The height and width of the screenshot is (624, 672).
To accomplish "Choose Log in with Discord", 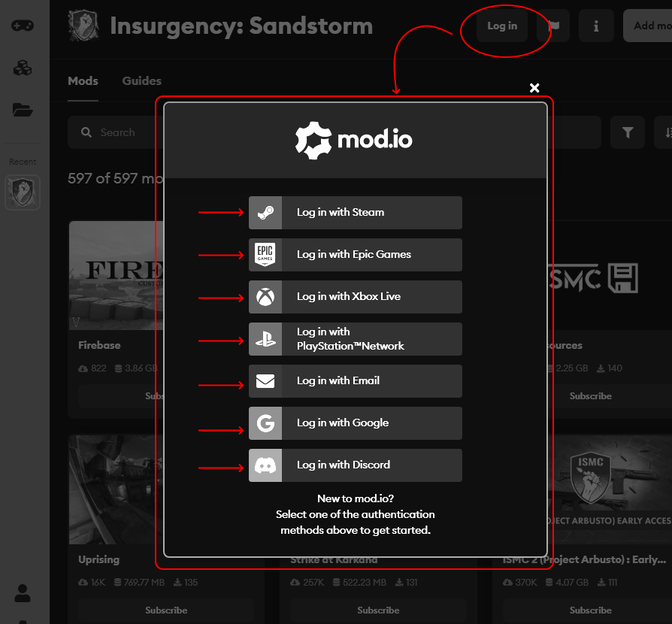I will 356,465.
